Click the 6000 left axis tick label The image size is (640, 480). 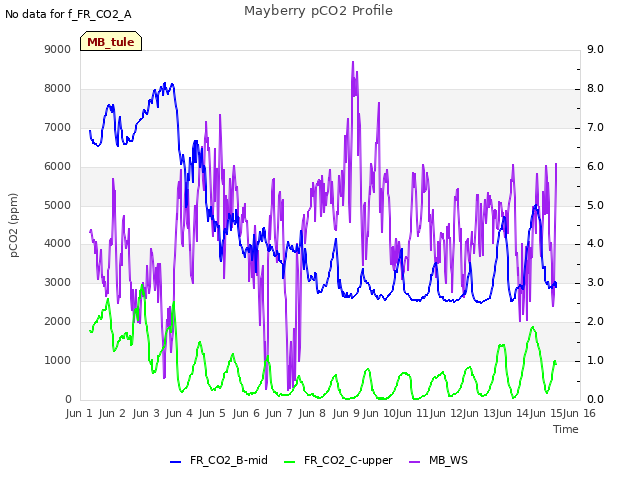58,167
